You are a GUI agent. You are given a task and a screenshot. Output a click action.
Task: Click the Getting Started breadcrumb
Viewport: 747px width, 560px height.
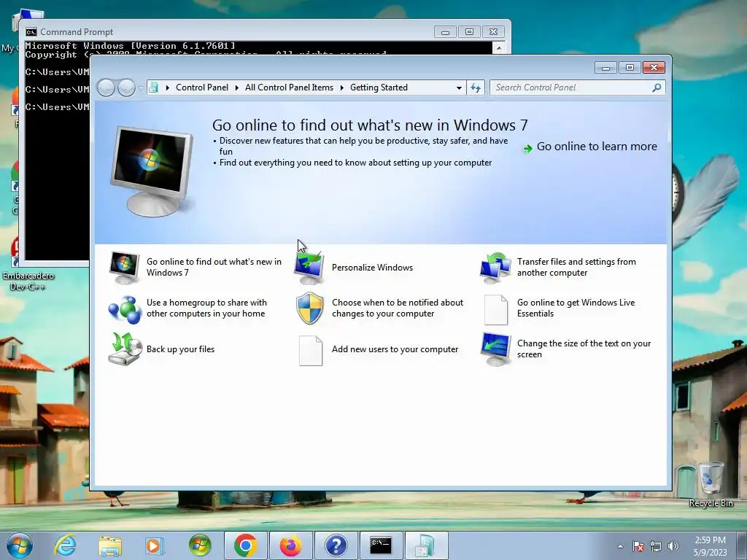point(379,87)
